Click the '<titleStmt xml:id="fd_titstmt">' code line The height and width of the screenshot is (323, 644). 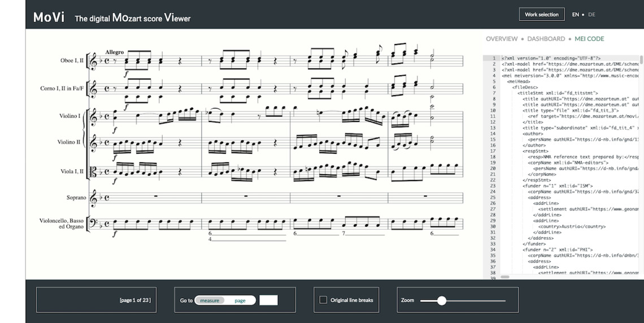coord(558,93)
